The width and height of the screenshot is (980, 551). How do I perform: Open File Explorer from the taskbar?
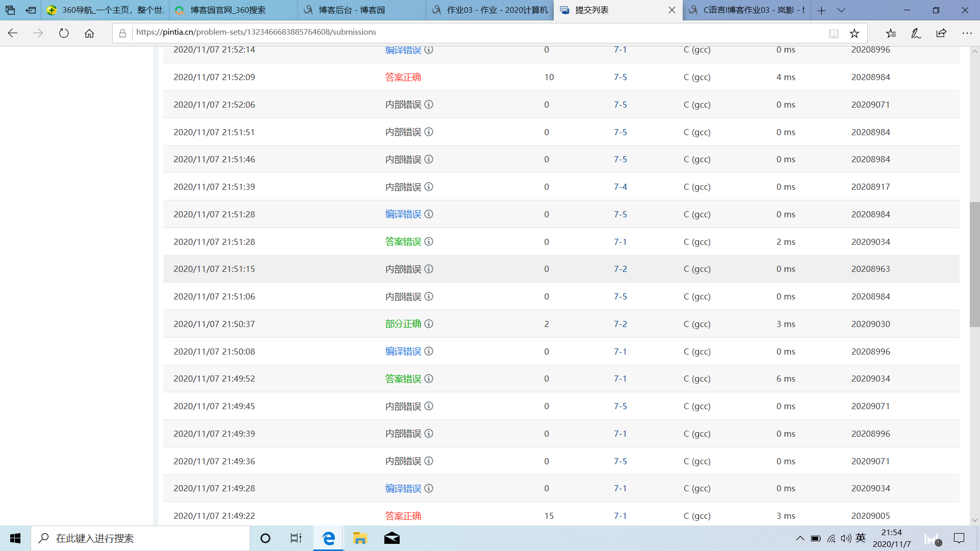[360, 538]
